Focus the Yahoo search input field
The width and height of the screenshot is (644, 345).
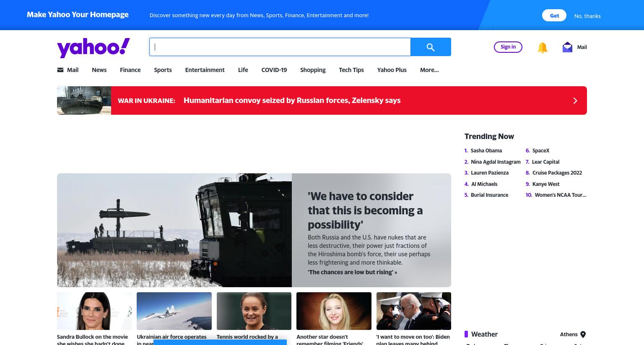[x=280, y=47]
